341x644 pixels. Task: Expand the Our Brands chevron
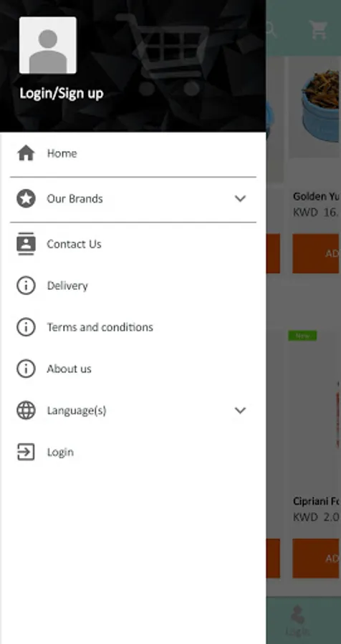click(x=240, y=199)
